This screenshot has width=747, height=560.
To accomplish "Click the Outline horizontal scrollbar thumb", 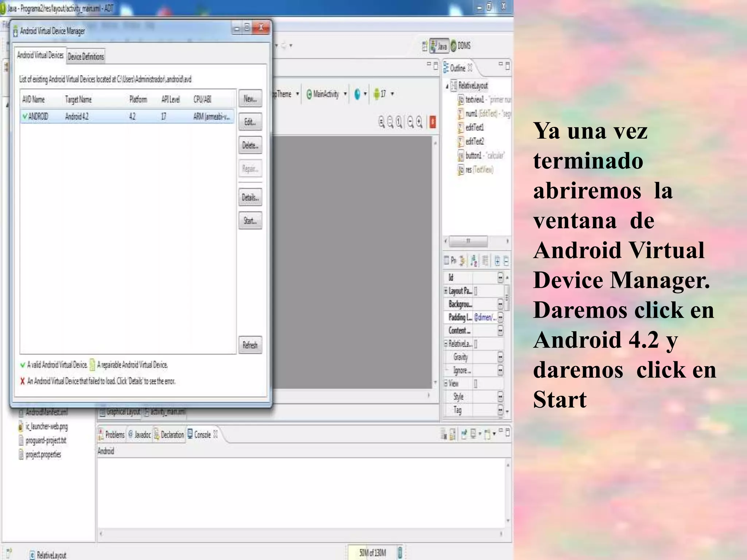I will click(x=468, y=241).
